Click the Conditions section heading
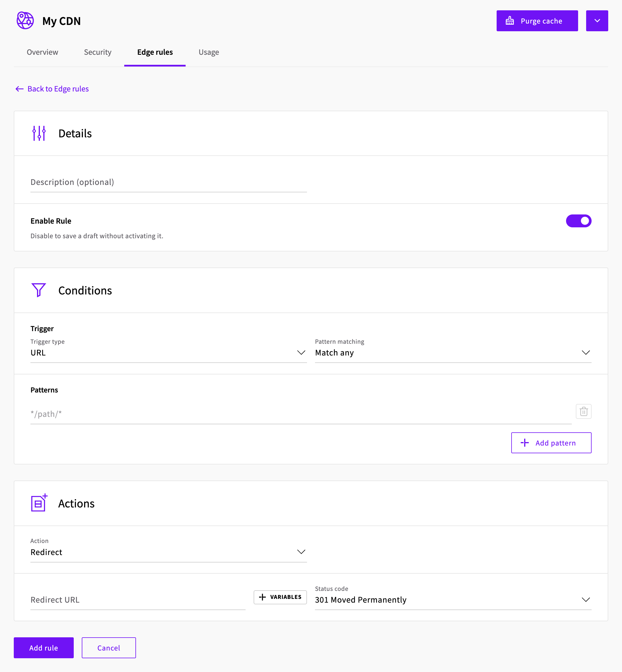 [85, 291]
